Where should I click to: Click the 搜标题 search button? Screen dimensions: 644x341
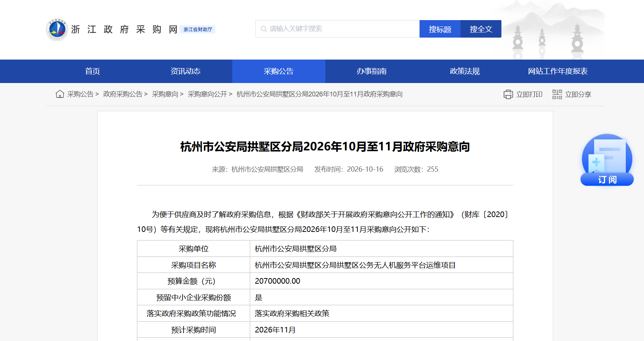click(440, 29)
